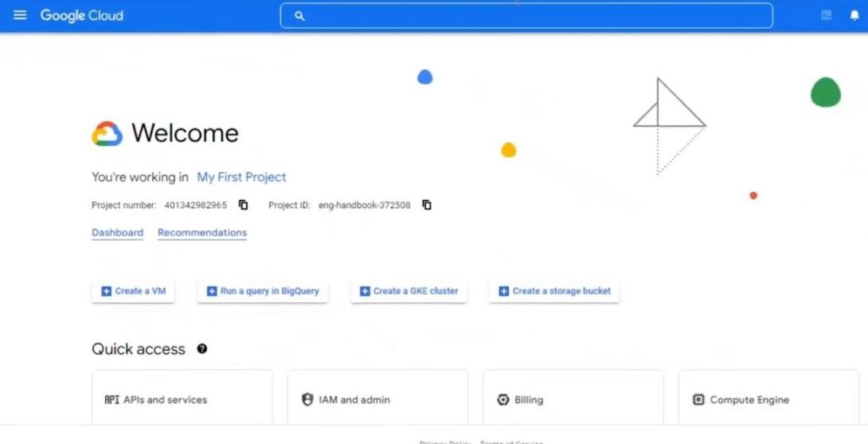Open the Compute Engine card
The height and width of the screenshot is (444, 868).
(769, 398)
